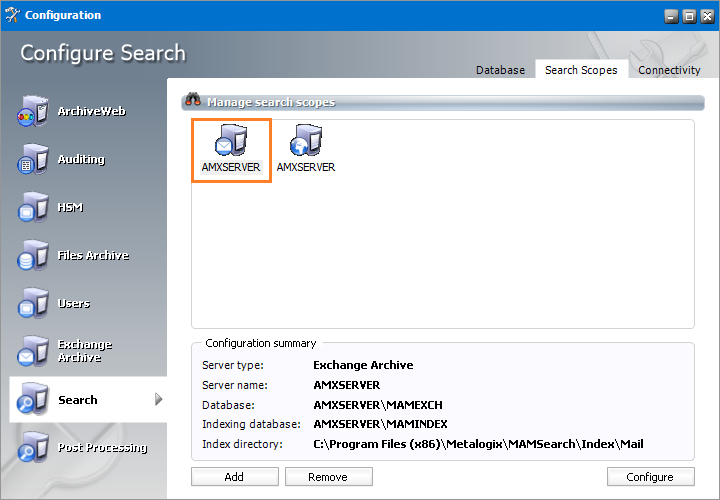Image resolution: width=720 pixels, height=500 pixels.
Task: Click the Search magnifier server icon
Action: point(33,399)
